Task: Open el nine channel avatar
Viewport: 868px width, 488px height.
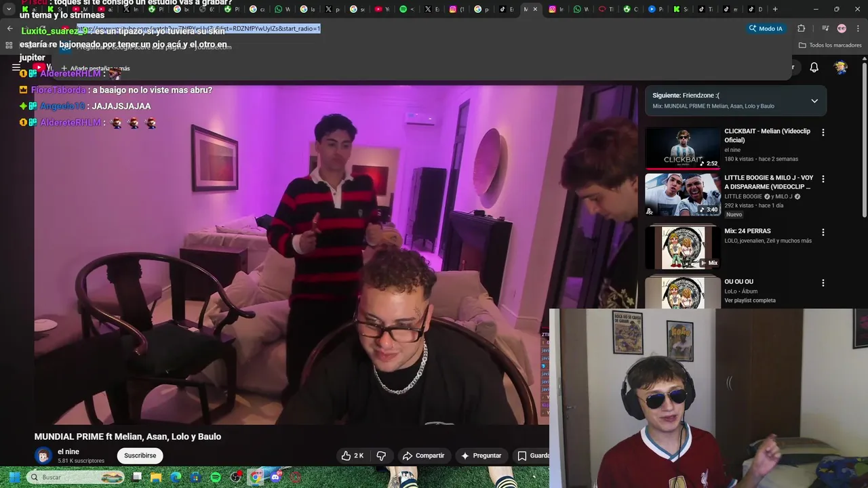Action: 43,455
